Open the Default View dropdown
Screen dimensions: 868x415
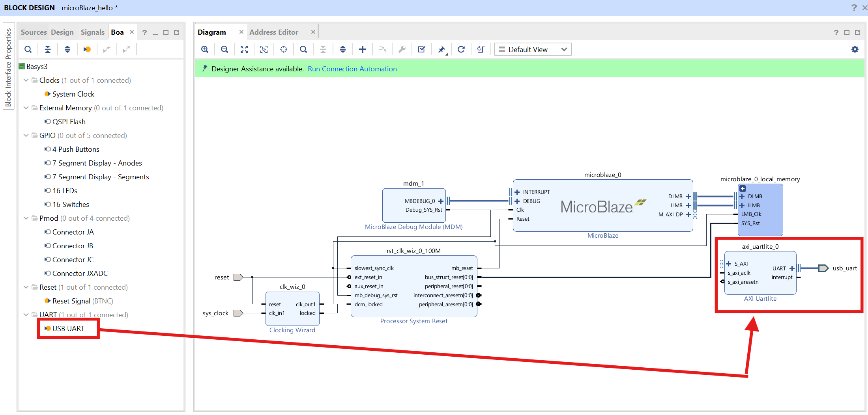(x=533, y=49)
